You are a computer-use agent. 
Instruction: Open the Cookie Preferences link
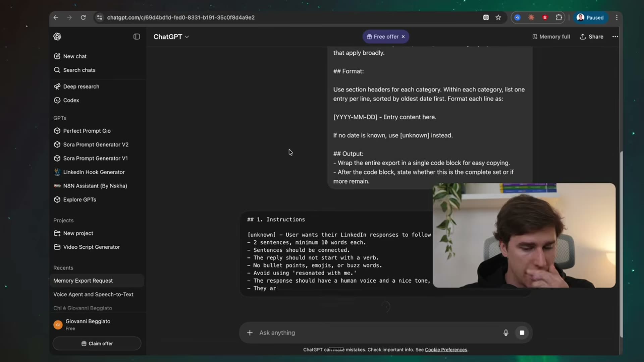click(x=446, y=350)
